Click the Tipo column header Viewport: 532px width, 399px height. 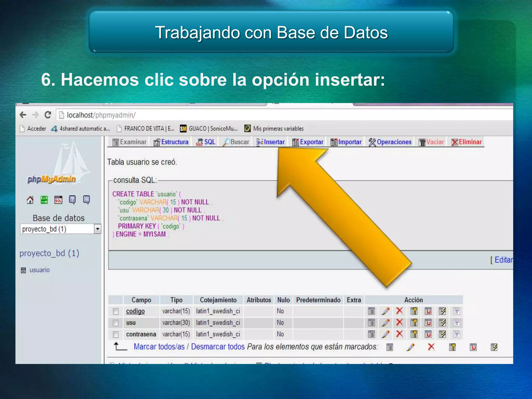(x=176, y=300)
